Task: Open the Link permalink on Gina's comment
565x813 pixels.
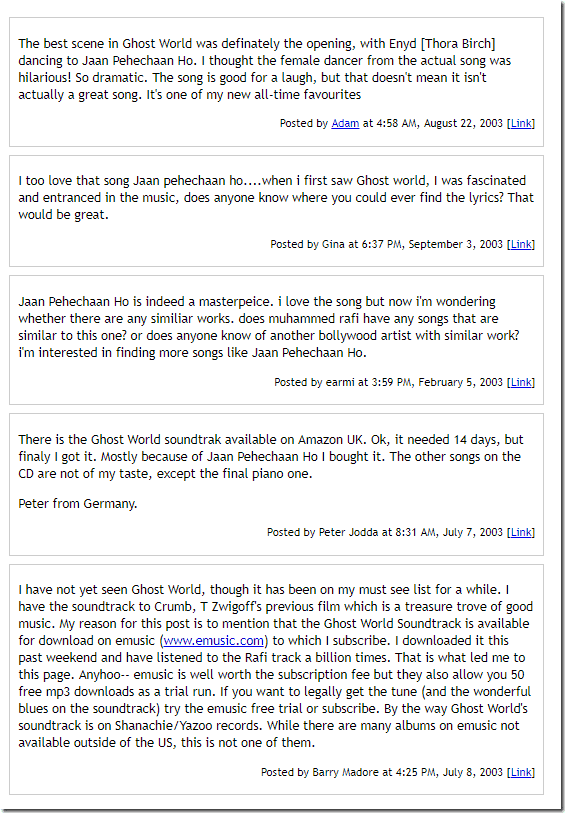Action: click(x=521, y=244)
